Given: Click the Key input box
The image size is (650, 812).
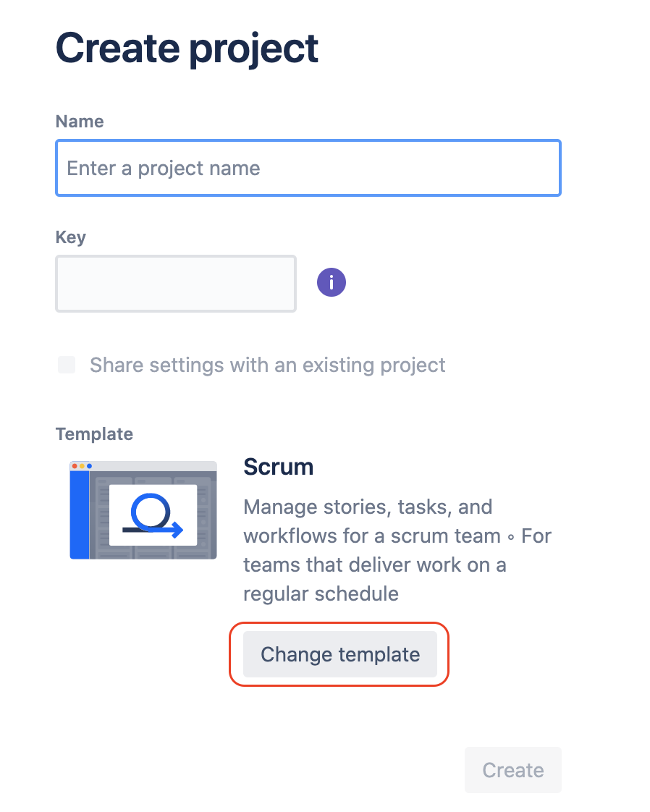Looking at the screenshot, I should pyautogui.click(x=175, y=283).
